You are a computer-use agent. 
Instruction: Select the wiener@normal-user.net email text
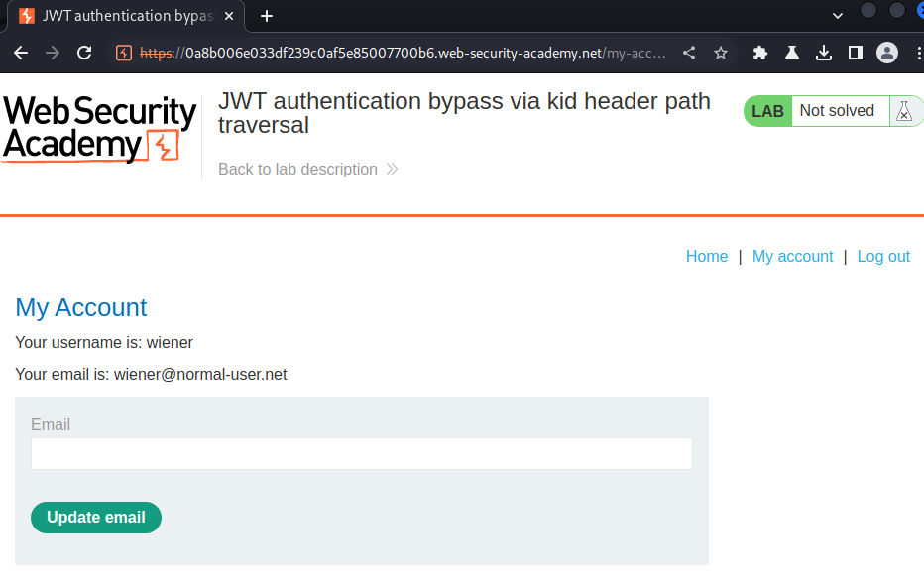pos(200,374)
